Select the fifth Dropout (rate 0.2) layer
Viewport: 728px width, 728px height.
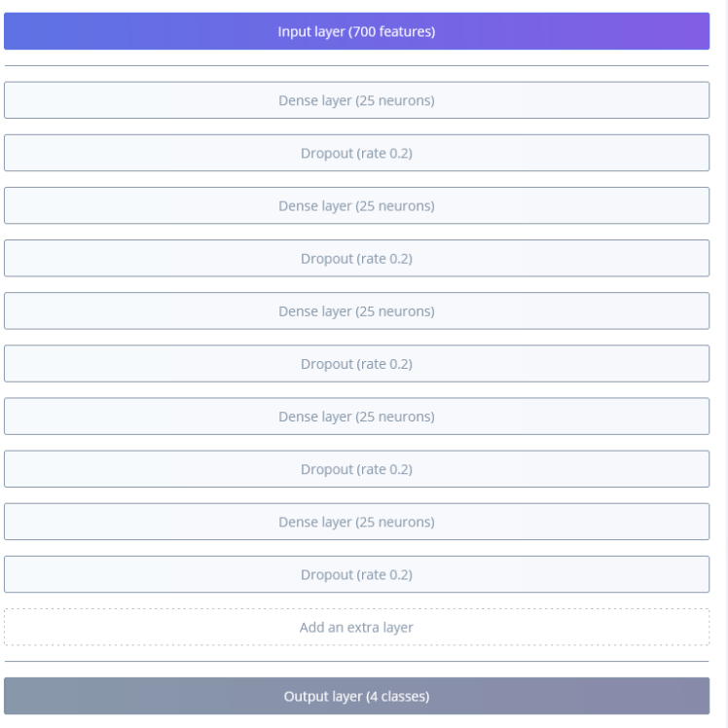point(356,574)
